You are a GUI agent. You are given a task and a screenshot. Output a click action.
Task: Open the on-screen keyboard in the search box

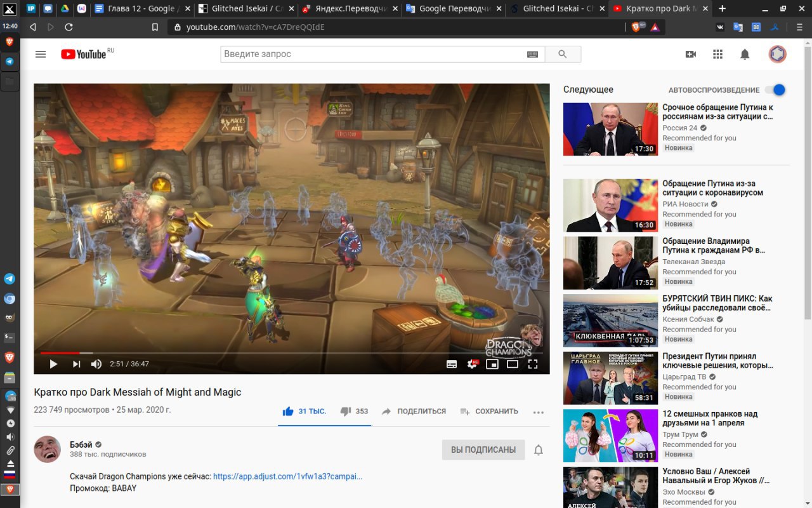click(533, 55)
